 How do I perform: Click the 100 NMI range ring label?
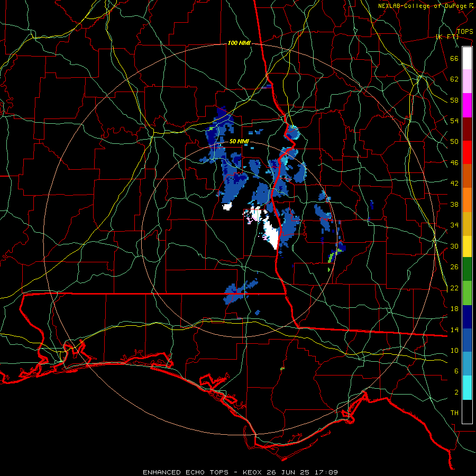239,43
